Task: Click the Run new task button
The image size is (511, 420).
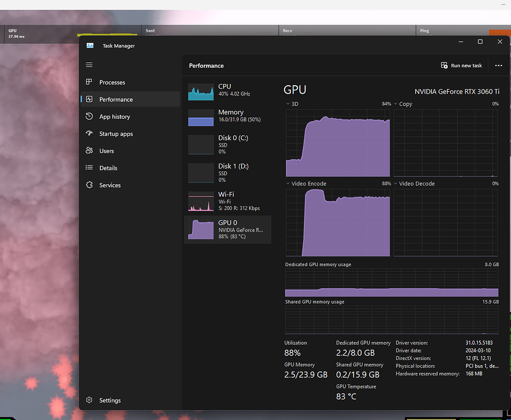Action: [x=461, y=66]
